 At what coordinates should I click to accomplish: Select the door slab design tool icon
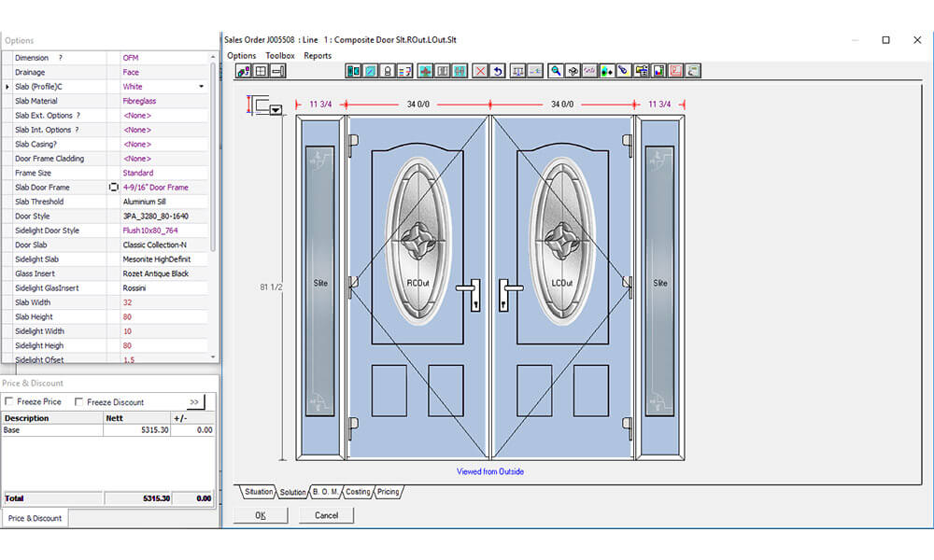tap(351, 70)
